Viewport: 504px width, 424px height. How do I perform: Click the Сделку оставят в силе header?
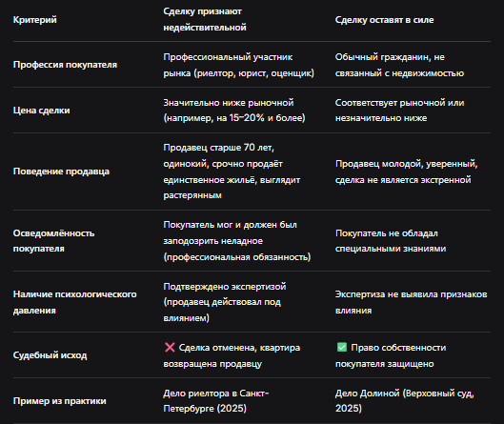click(x=384, y=20)
